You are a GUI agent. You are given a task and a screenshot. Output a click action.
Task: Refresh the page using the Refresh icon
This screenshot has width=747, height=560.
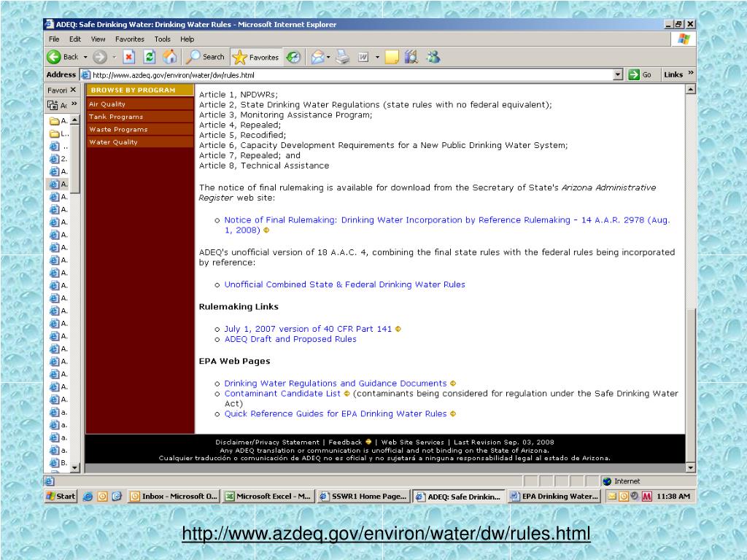pos(150,57)
